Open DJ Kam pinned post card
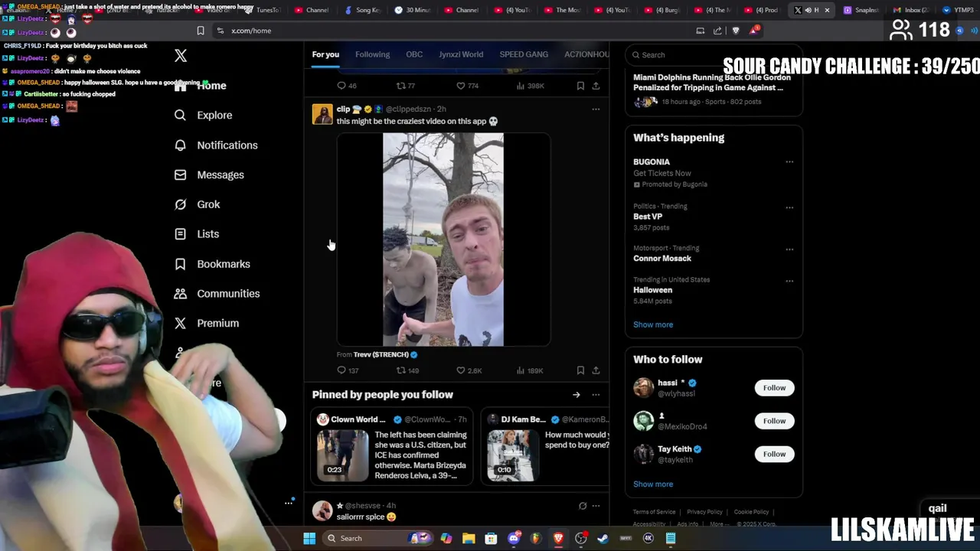 (x=545, y=448)
